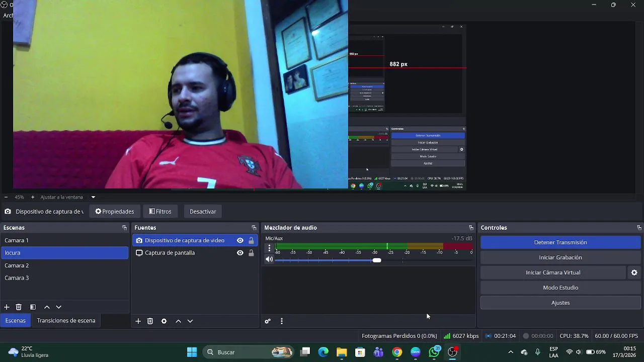Open Microsoft Teams from the taskbar
This screenshot has height=362, width=644.
pyautogui.click(x=378, y=352)
